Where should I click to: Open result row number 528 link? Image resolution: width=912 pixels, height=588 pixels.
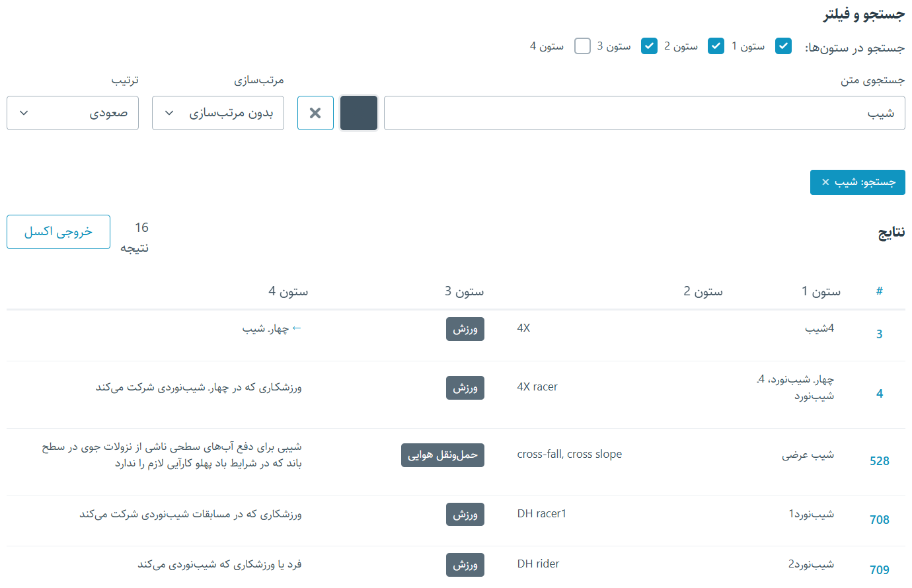coord(879,461)
